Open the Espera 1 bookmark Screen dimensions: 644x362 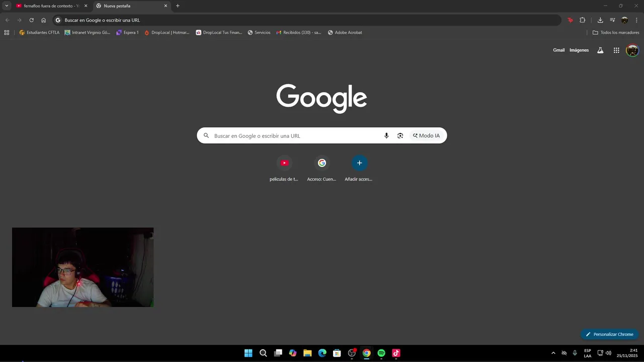tap(127, 33)
